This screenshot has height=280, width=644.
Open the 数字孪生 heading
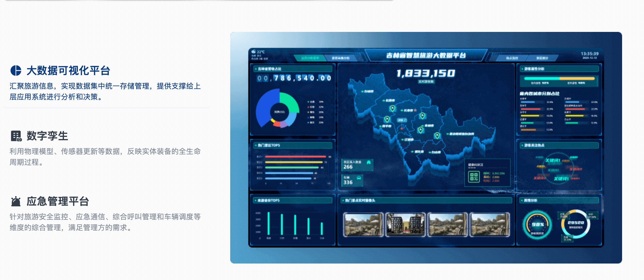47,136
